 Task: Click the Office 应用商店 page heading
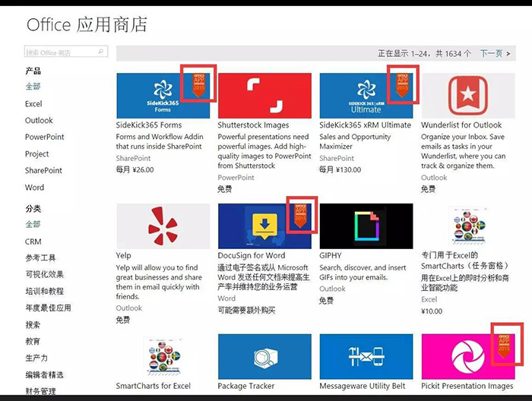click(x=87, y=25)
